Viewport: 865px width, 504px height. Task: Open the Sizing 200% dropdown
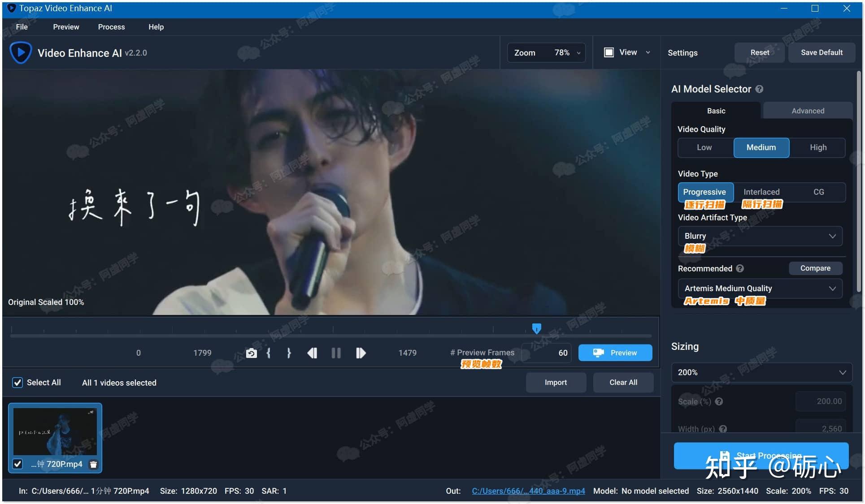click(761, 372)
